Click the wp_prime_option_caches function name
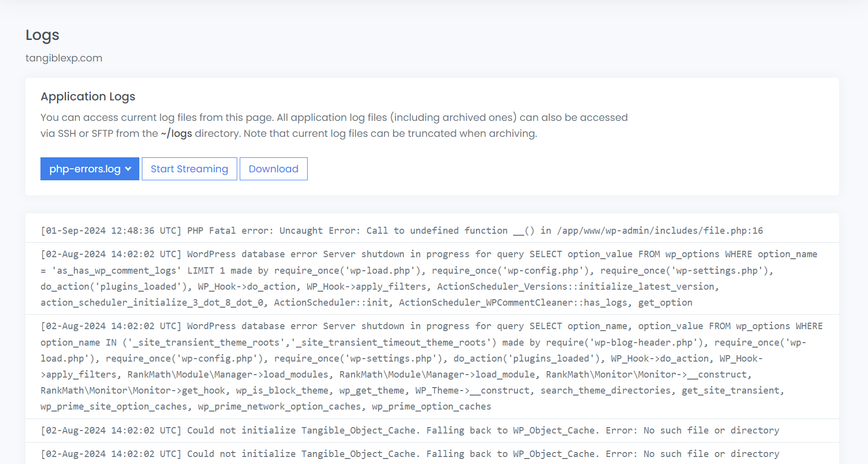This screenshot has width=868, height=464. [x=432, y=407]
